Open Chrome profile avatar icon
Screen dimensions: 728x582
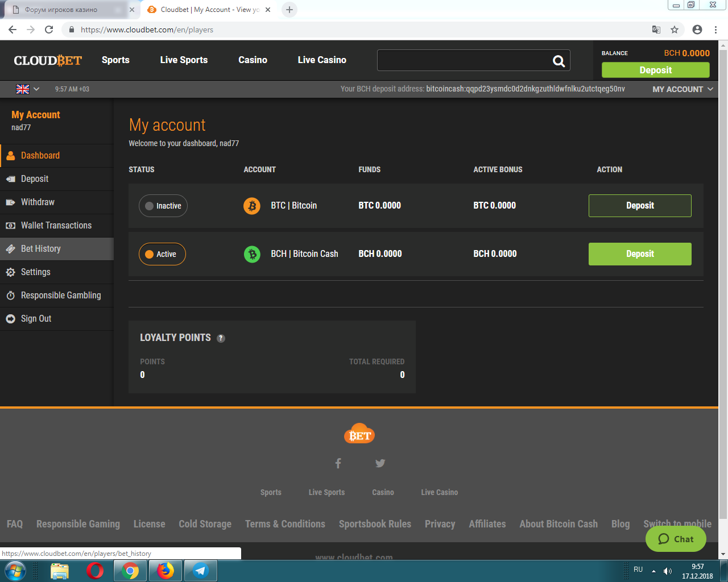[697, 30]
